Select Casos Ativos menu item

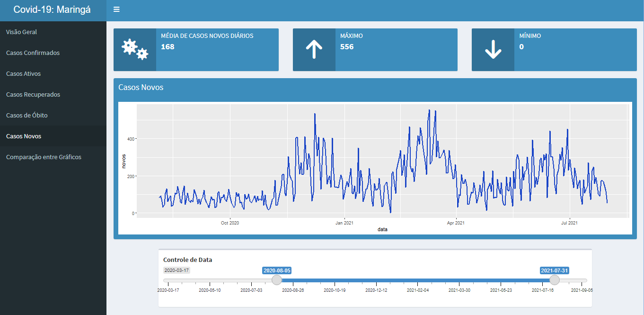[x=24, y=73]
